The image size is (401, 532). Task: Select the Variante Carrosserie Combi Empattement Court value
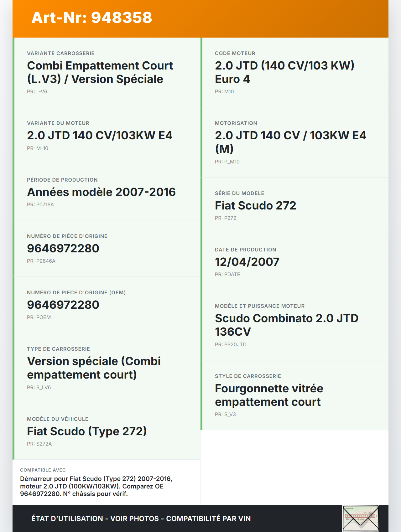tap(100, 72)
